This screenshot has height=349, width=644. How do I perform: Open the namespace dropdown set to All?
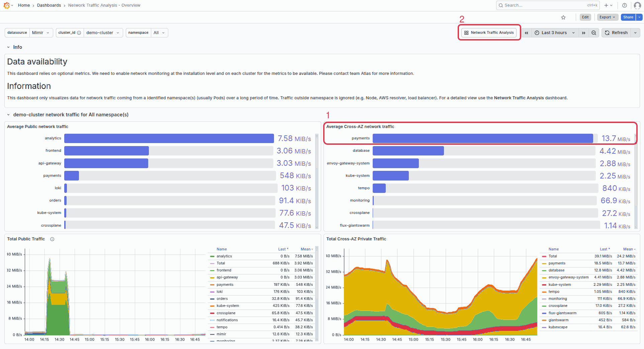(x=159, y=32)
